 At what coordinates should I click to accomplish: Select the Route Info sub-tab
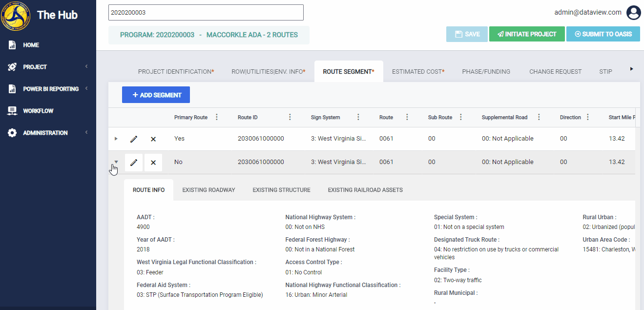click(x=149, y=190)
